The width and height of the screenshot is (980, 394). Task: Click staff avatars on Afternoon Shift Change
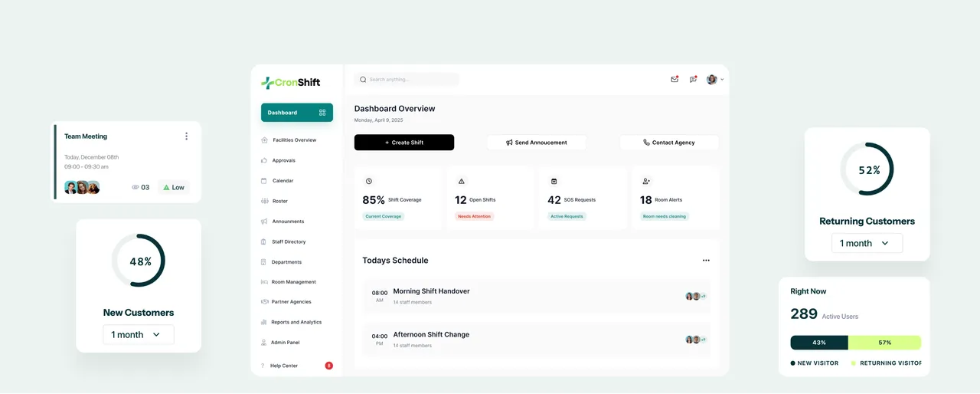[x=696, y=340]
